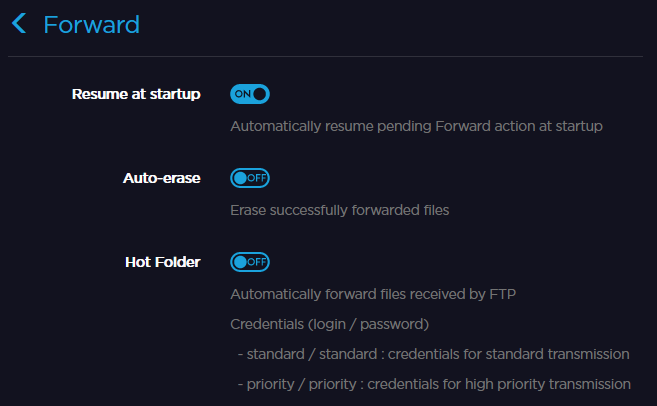657x406 pixels.
Task: Click the 'Automatically resume pending Forward action' description
Action: (x=416, y=127)
